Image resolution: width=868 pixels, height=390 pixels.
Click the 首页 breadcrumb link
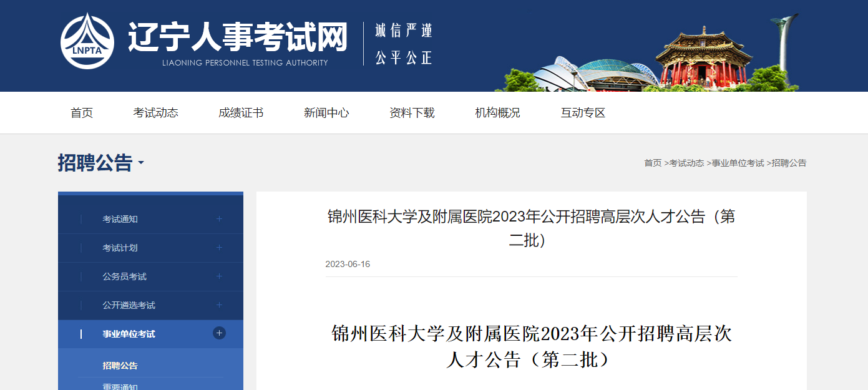tap(653, 163)
